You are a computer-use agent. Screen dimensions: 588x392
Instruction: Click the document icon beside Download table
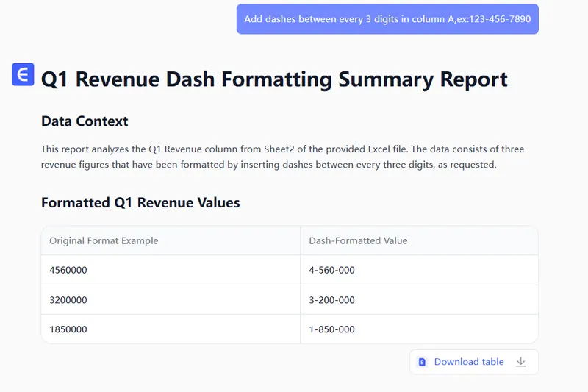point(422,362)
